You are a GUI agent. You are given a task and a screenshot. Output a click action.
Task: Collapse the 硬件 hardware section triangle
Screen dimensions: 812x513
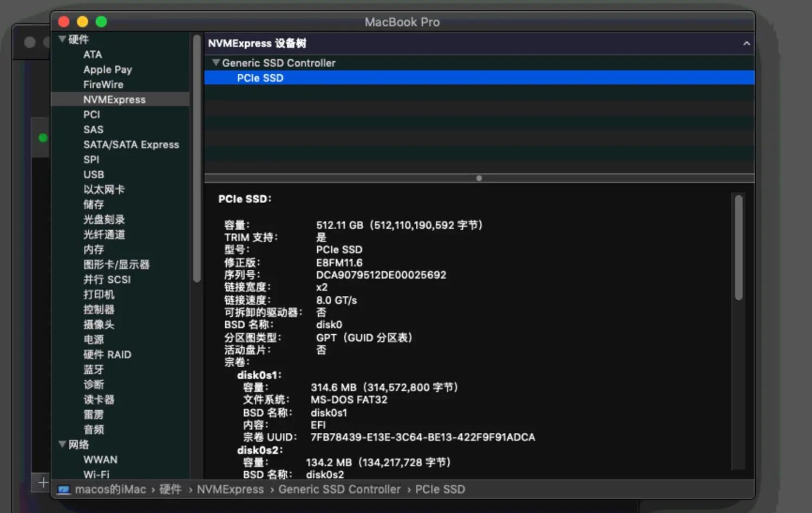pyautogui.click(x=62, y=39)
